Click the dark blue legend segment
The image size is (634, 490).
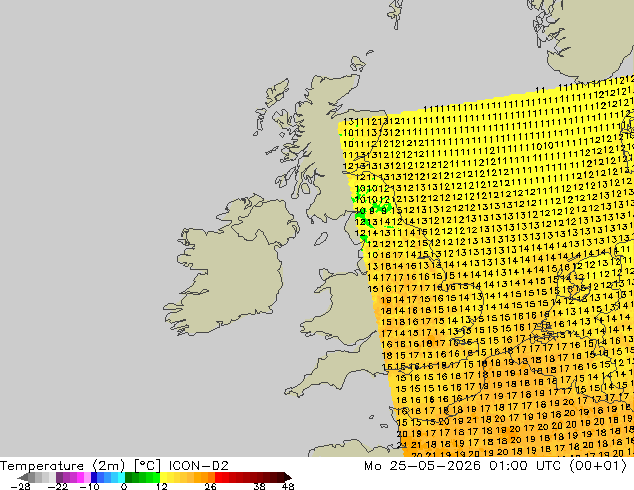click(94, 477)
